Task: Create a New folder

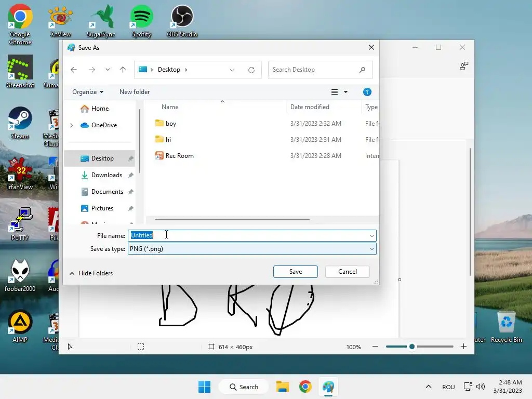Action: point(135,92)
